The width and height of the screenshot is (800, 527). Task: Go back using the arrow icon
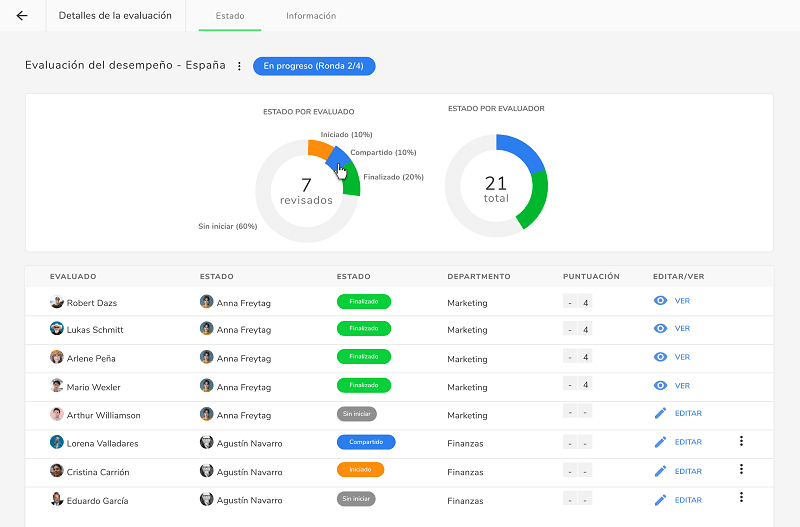coord(22,16)
